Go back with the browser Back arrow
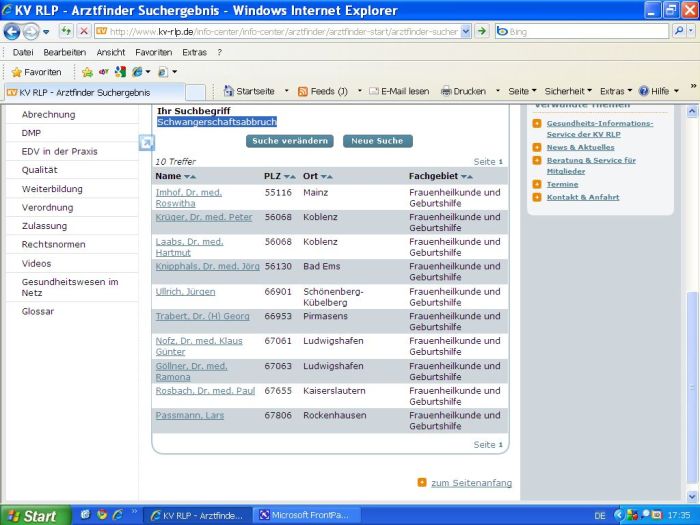 click(x=11, y=32)
